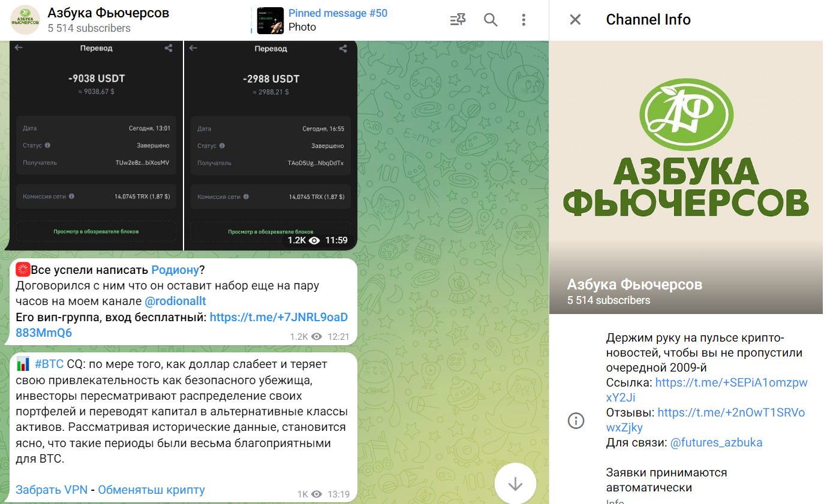Viewport: 827px width, 504px height.
Task: Click the views eye icon on photo at 11:59
Action: pos(315,240)
